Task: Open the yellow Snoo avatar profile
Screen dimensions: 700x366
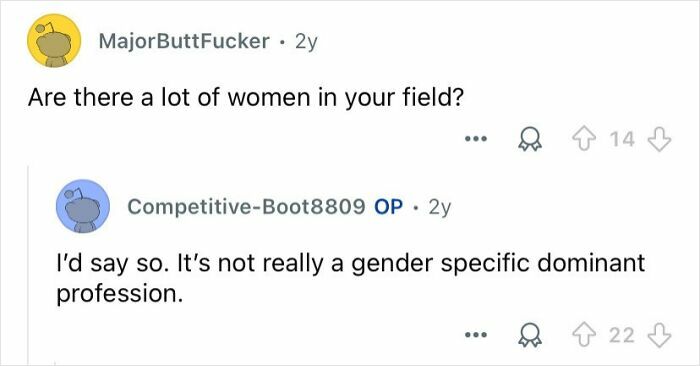Action: click(x=54, y=41)
